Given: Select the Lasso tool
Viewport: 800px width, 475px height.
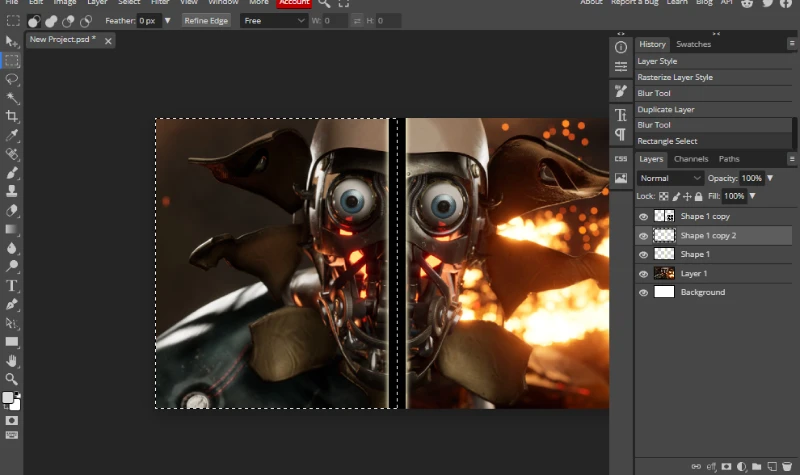Looking at the screenshot, I should pos(12,79).
